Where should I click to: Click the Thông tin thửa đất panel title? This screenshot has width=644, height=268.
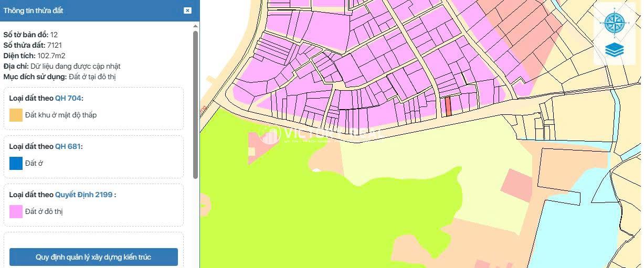click(34, 10)
